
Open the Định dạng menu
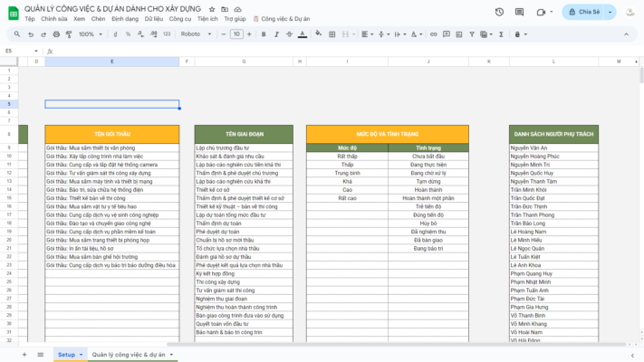point(124,18)
